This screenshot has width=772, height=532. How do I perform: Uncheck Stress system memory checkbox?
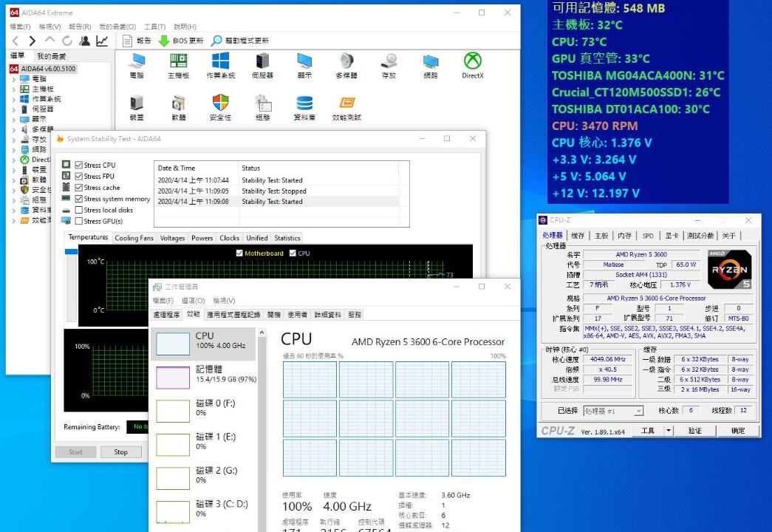pyautogui.click(x=78, y=199)
